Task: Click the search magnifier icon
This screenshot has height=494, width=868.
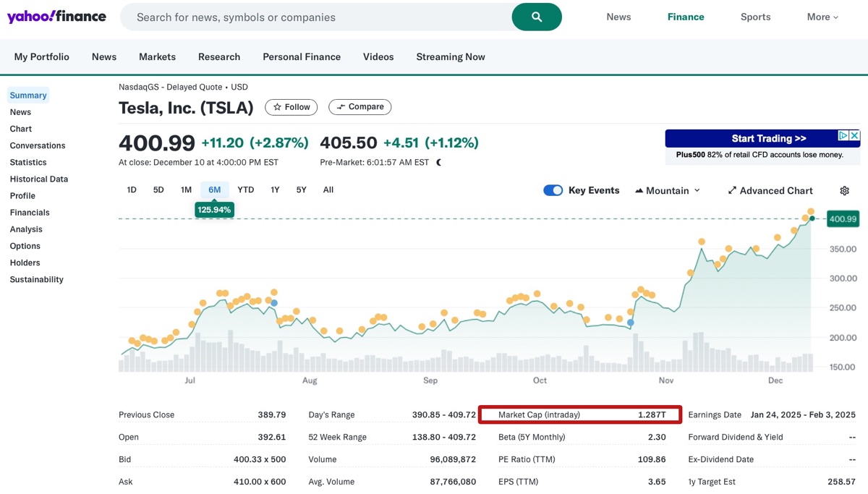Action: click(537, 17)
